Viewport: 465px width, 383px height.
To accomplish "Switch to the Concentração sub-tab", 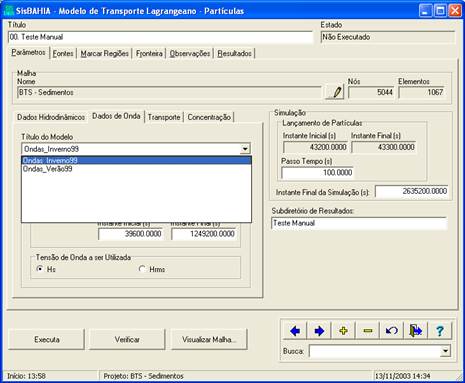I will coord(209,117).
